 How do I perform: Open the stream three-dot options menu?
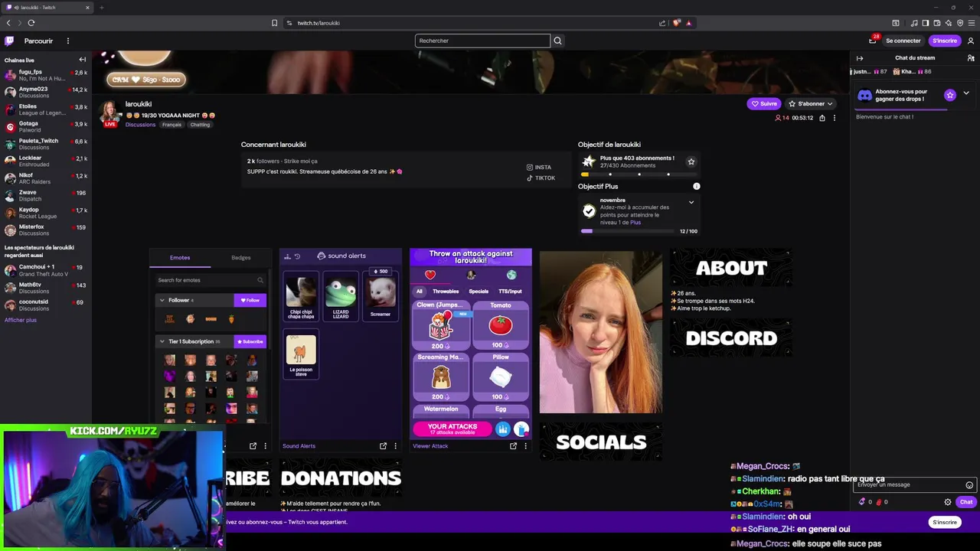point(835,118)
